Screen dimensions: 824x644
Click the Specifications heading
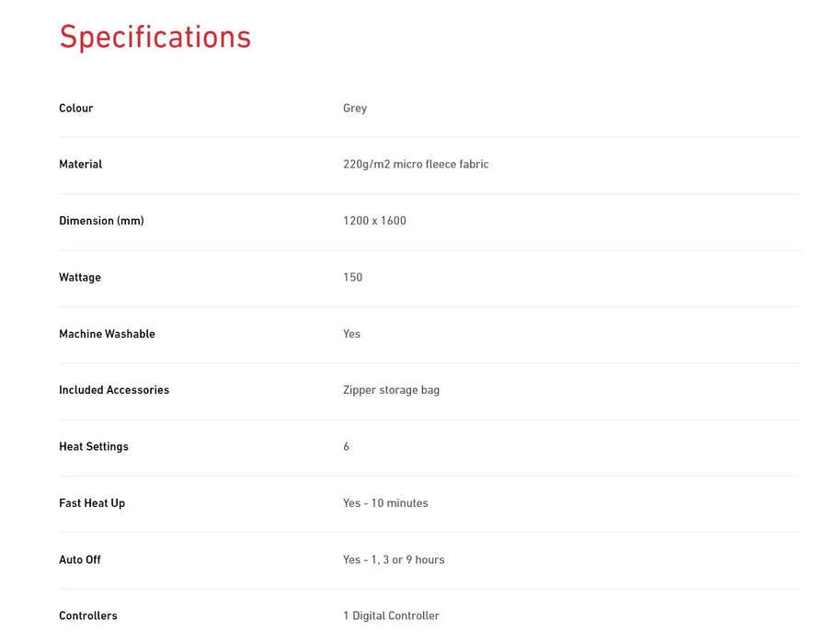point(154,37)
